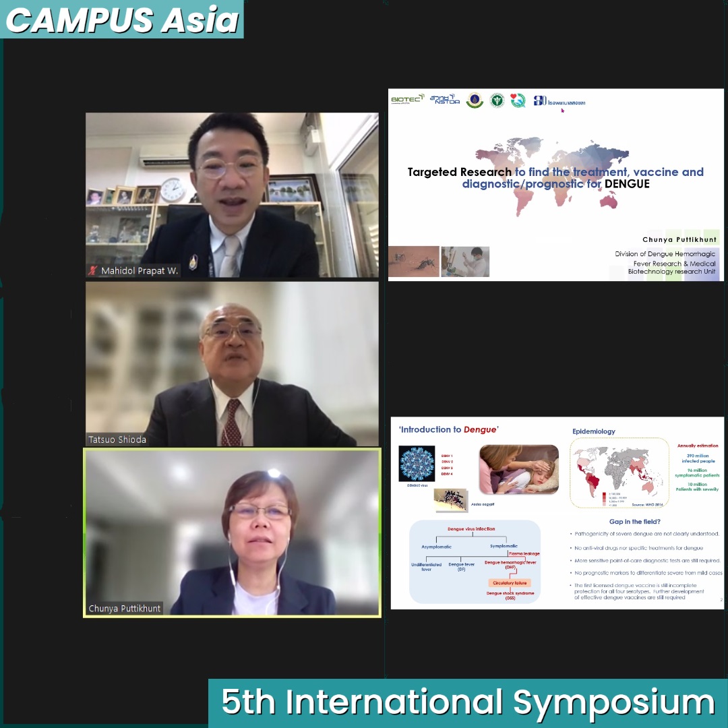Select Tatsuo Shioda's video tile
The image size is (728, 728).
coord(232,364)
